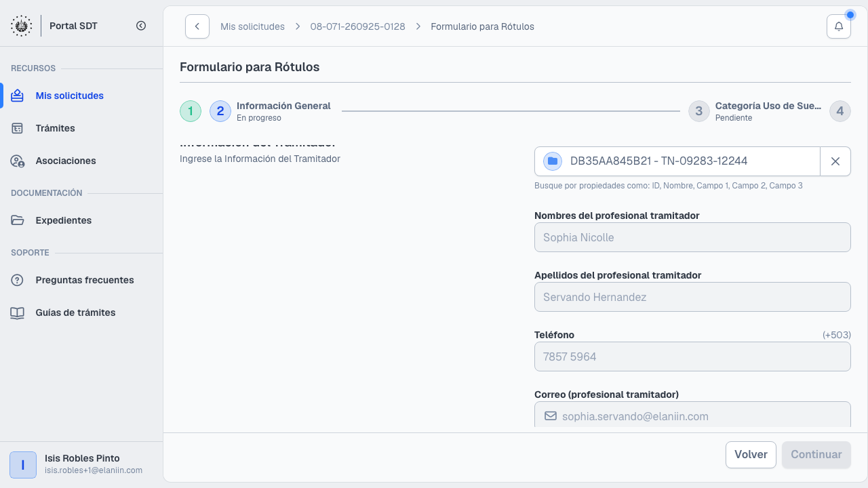Screen dimensions: 868x488
Task: Click the Nombres del profesional tramitador field
Action: click(692, 237)
